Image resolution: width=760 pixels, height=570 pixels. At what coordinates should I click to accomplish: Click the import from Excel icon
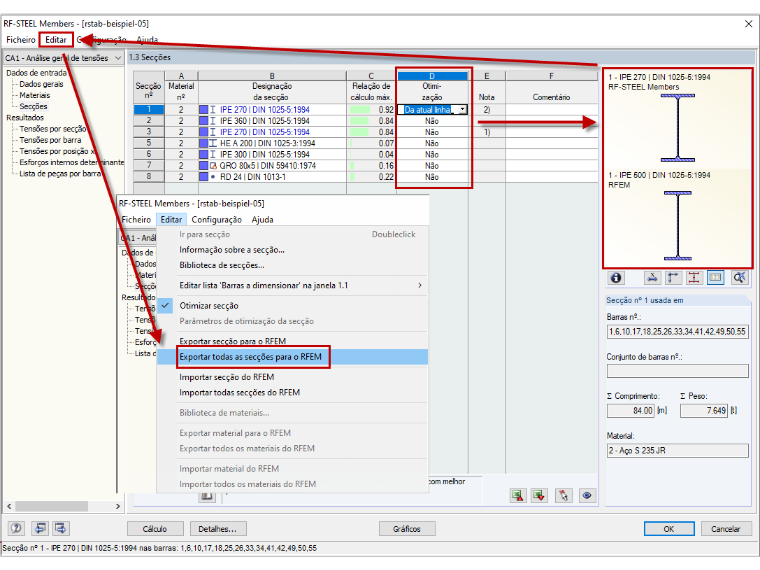(x=539, y=495)
